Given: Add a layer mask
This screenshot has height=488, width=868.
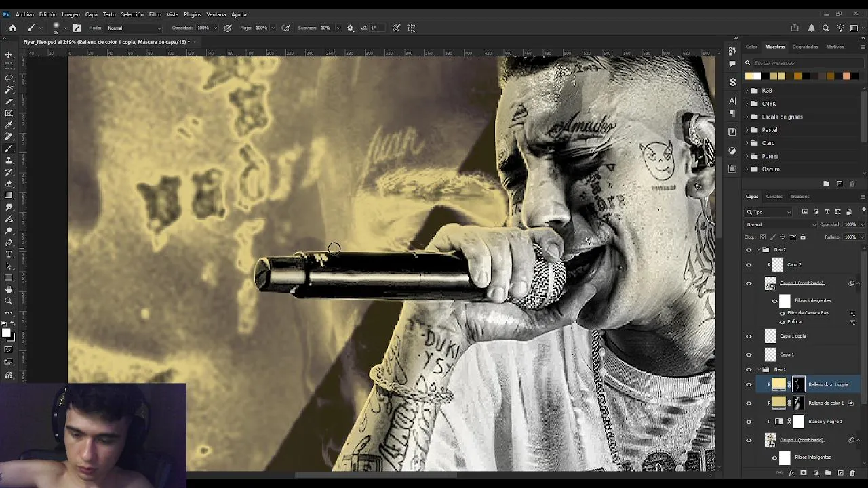Looking at the screenshot, I should (804, 473).
